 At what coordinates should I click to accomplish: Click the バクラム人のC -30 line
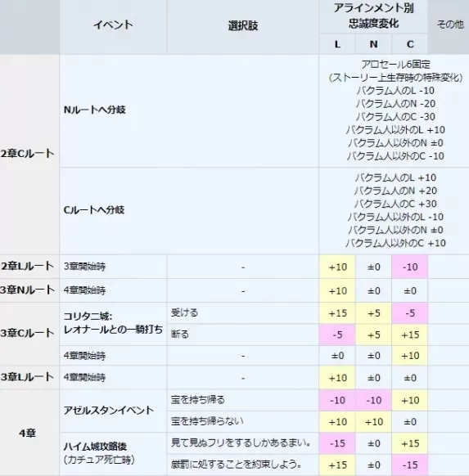tap(395, 117)
